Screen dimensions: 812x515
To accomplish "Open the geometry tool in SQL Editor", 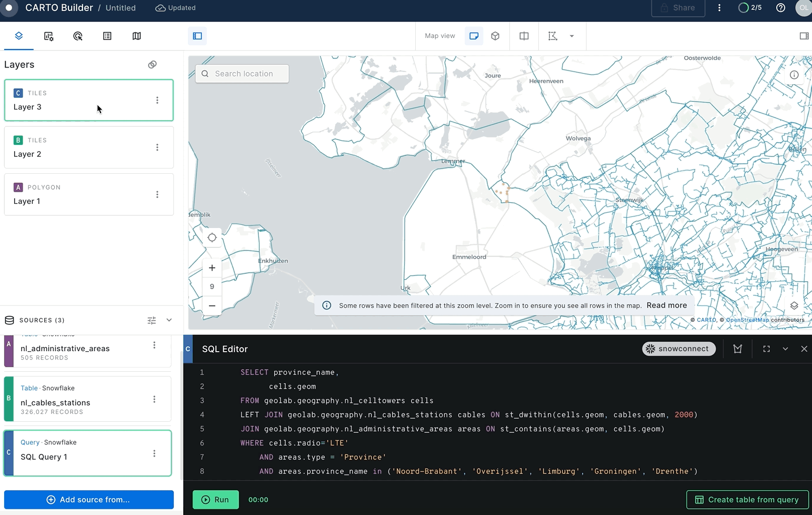I will click(x=737, y=349).
